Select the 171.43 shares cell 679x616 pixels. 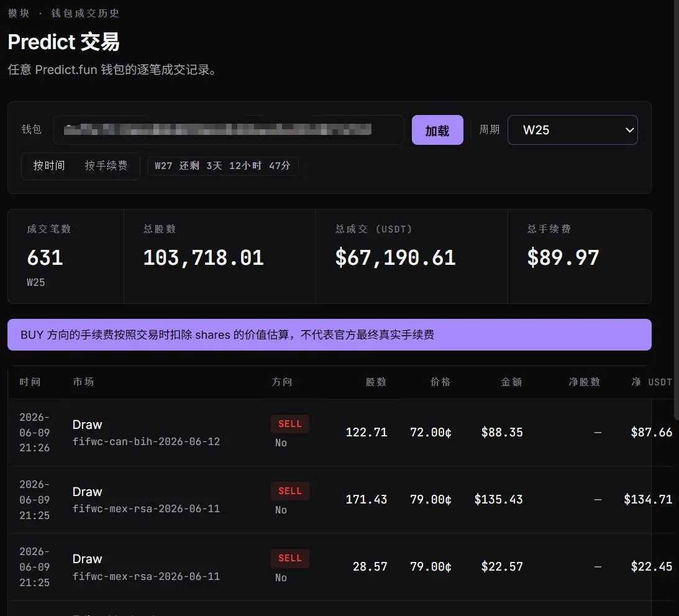(x=367, y=500)
